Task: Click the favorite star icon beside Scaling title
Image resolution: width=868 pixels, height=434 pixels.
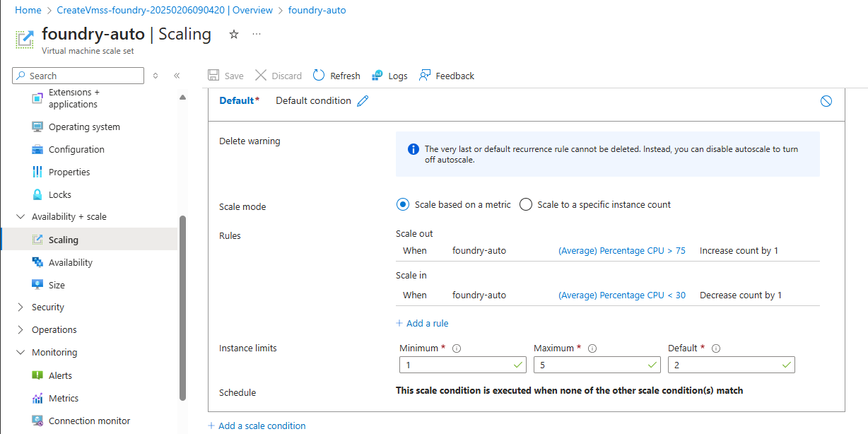Action: [x=234, y=34]
